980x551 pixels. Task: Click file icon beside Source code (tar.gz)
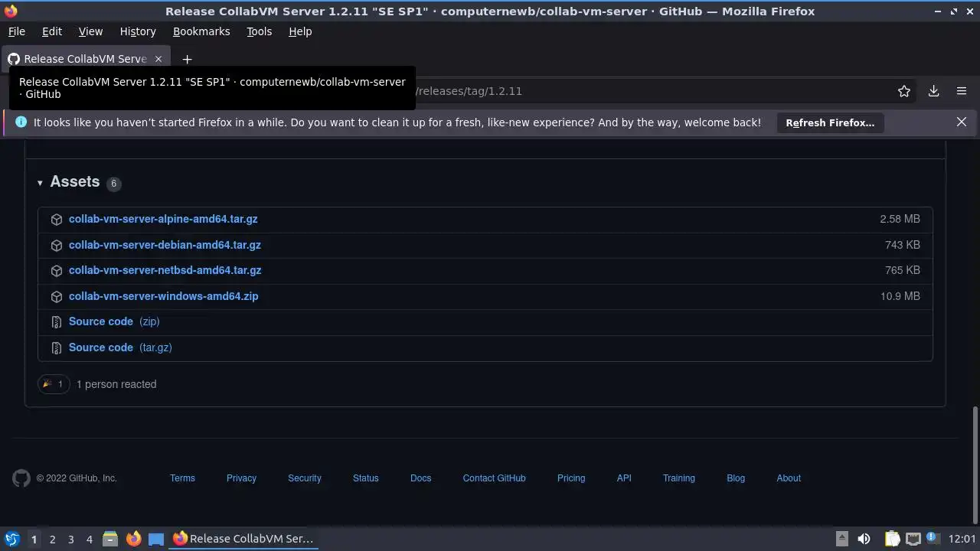click(57, 348)
